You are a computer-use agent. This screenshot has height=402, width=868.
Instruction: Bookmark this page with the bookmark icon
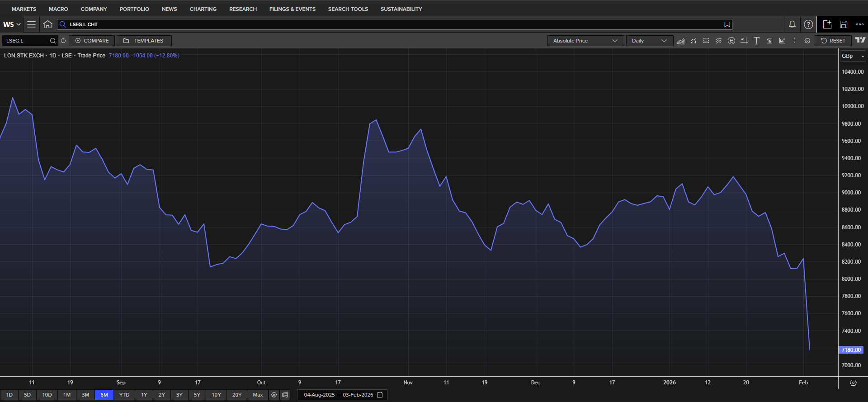click(x=727, y=24)
